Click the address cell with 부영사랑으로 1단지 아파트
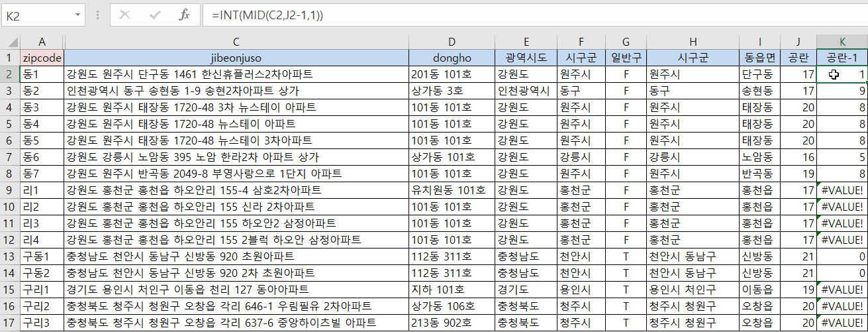This screenshot has height=332, width=868. 236,174
